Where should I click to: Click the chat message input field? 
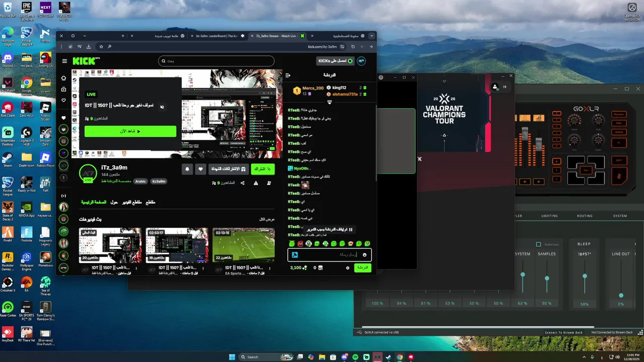click(330, 255)
